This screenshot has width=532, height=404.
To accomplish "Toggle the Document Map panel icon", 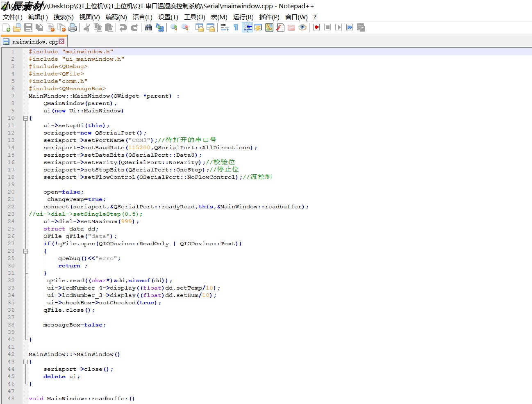I will click(269, 27).
